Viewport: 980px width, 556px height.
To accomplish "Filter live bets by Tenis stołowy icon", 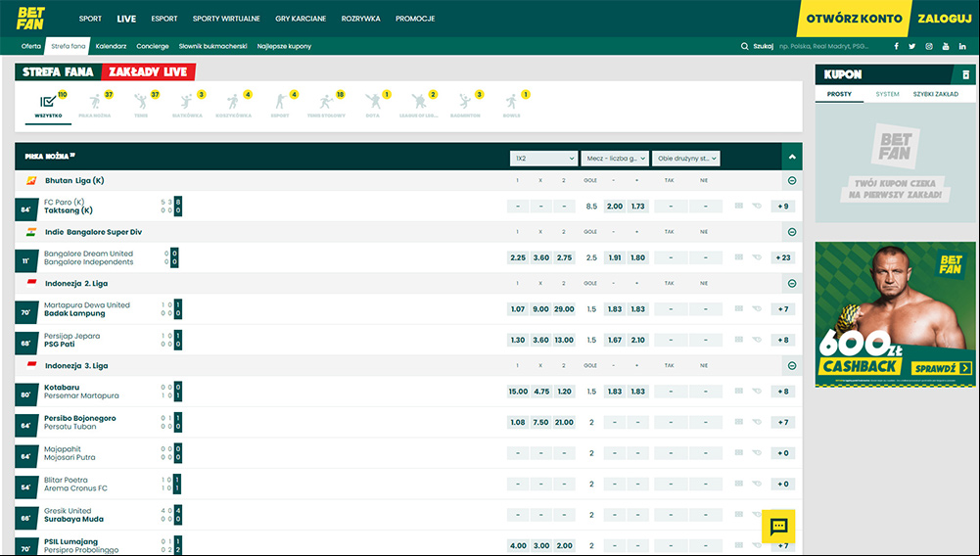I will pos(326,102).
